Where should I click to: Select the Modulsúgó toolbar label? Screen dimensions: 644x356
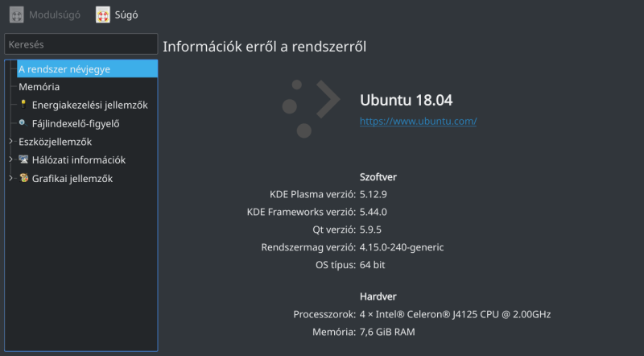(x=55, y=15)
